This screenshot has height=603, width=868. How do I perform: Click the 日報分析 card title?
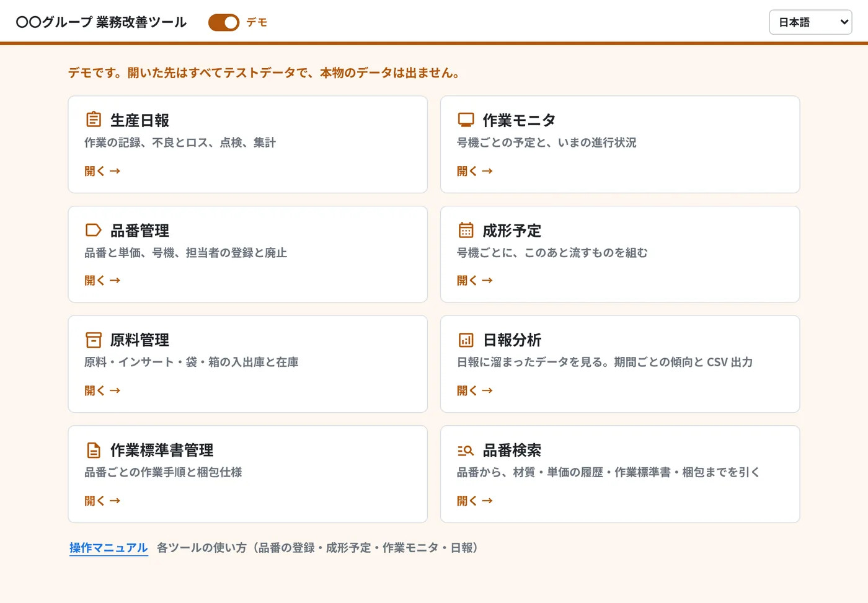pos(512,340)
